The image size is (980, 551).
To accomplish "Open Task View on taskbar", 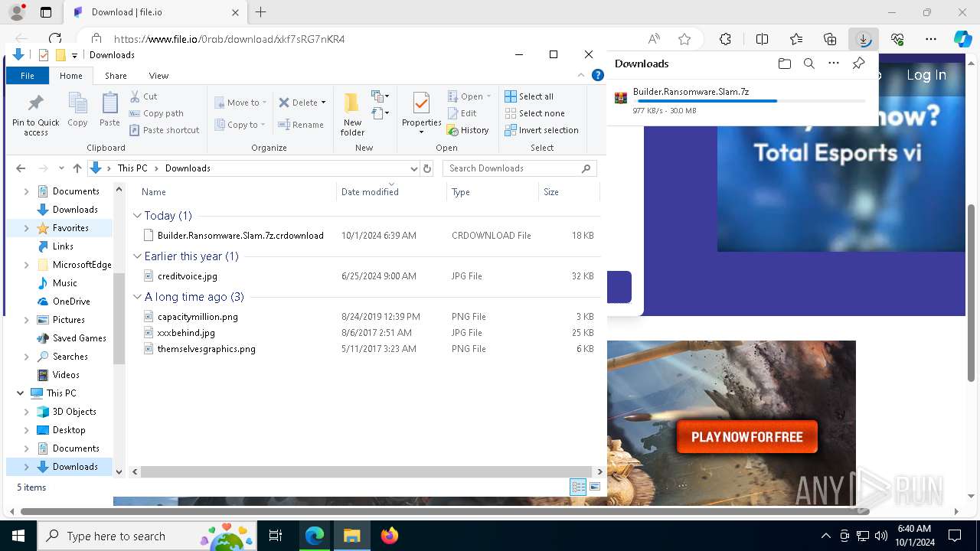I will point(276,536).
